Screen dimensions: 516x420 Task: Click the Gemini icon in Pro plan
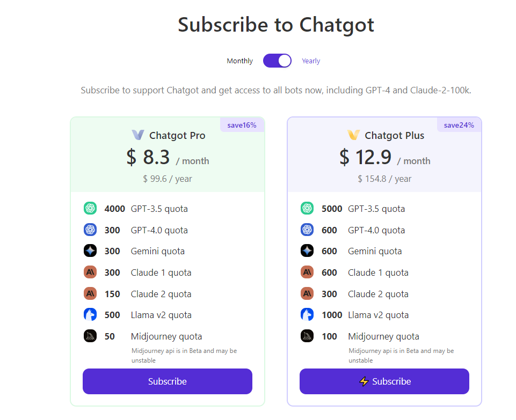click(90, 251)
